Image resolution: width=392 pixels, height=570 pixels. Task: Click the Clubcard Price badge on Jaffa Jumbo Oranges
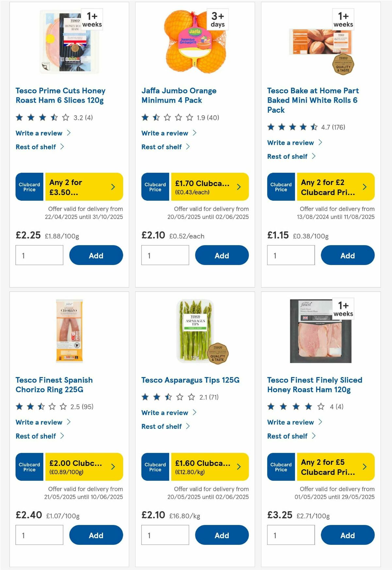(155, 187)
